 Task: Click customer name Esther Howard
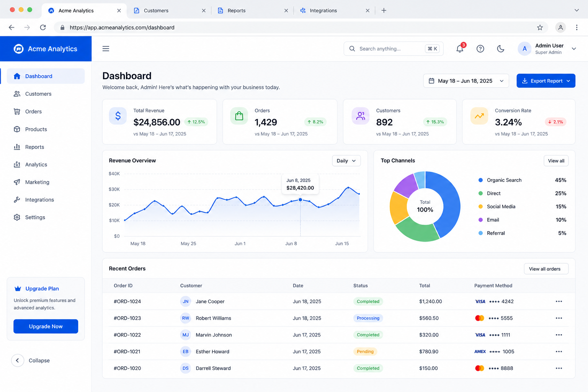[212, 351]
